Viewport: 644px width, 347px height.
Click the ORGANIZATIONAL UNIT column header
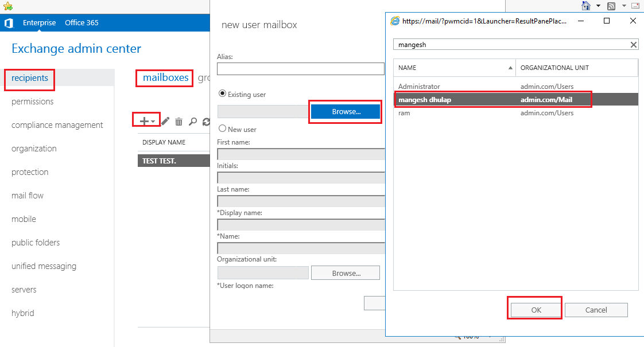tap(554, 68)
